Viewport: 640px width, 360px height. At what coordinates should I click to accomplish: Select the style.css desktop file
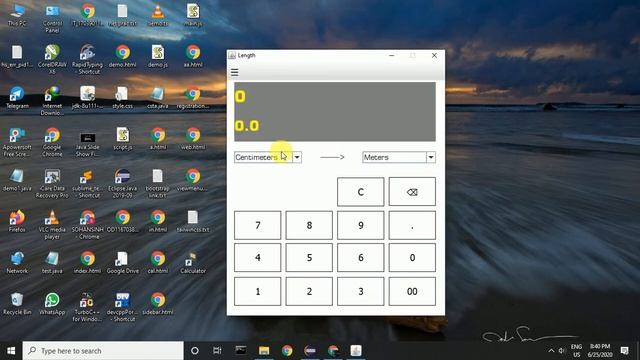coord(122,98)
